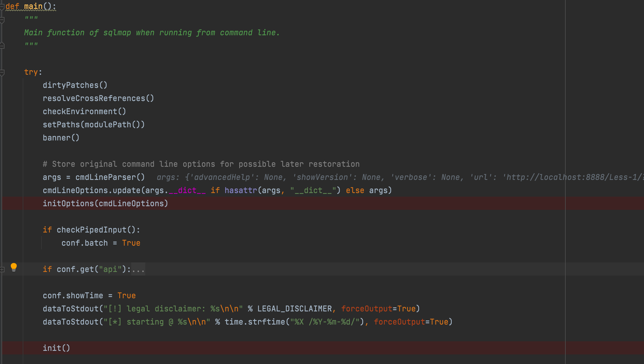644x364 pixels.
Task: Click the highlighted initOptions(cmdLineOptions) breakpoint line
Action: (105, 204)
